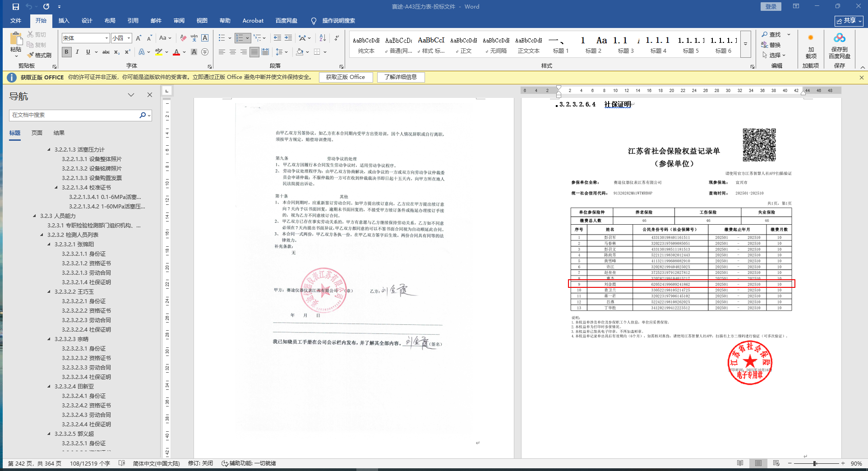The height and width of the screenshot is (471, 868).
Task: Decrease the paragraph indent
Action: click(x=277, y=38)
